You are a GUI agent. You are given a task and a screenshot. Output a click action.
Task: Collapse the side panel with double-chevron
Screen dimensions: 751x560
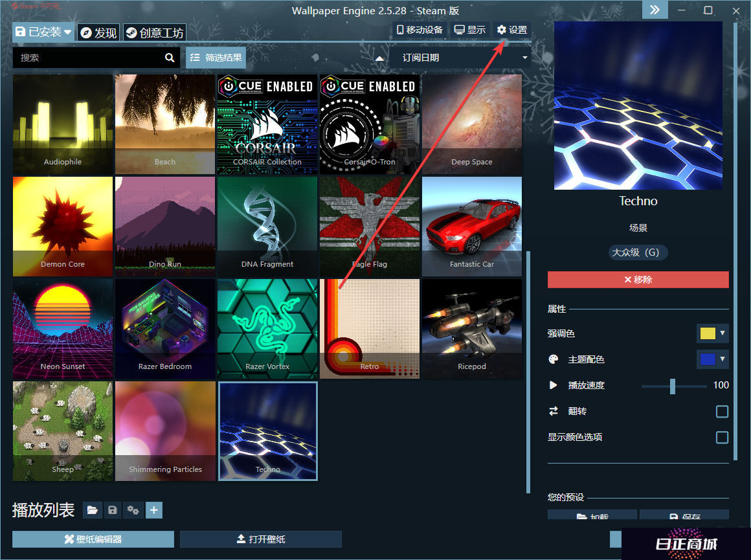pyautogui.click(x=655, y=10)
